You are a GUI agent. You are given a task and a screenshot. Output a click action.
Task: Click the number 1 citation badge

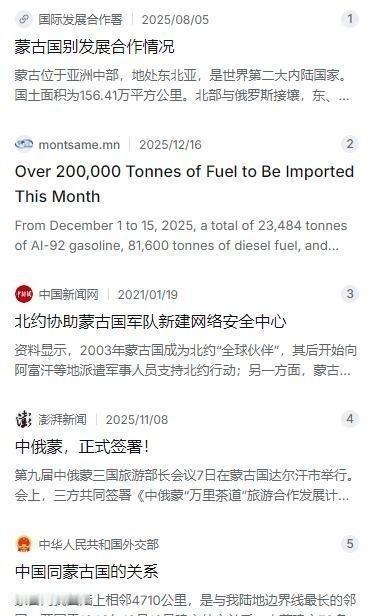(350, 18)
